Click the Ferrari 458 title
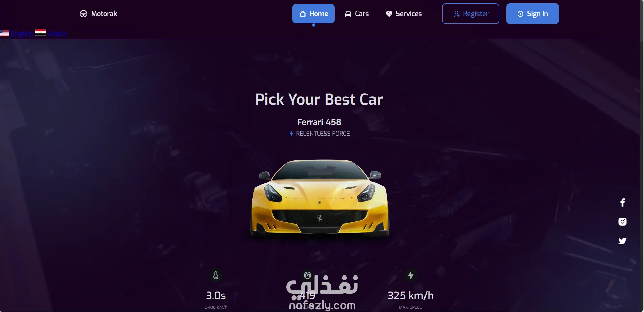This screenshot has height=312, width=644. [x=319, y=122]
